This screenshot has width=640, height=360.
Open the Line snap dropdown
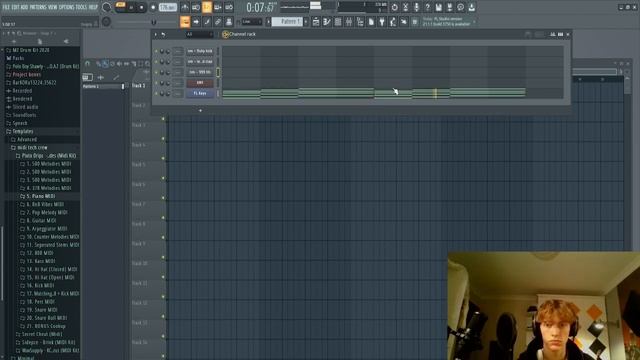(252, 22)
